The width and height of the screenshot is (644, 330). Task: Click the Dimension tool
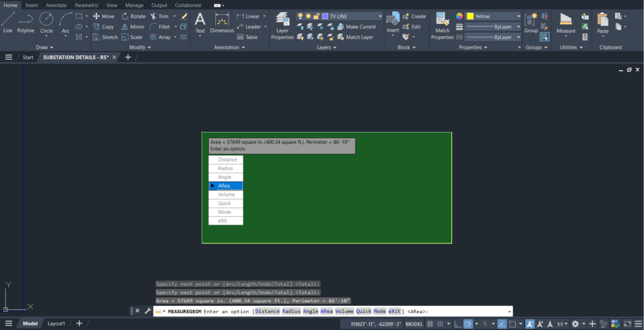pos(222,23)
